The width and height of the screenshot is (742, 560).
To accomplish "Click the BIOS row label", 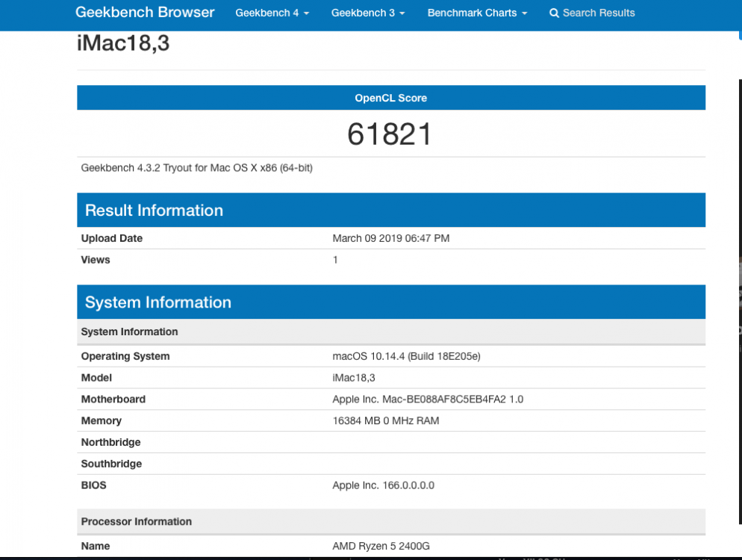I will coord(94,485).
